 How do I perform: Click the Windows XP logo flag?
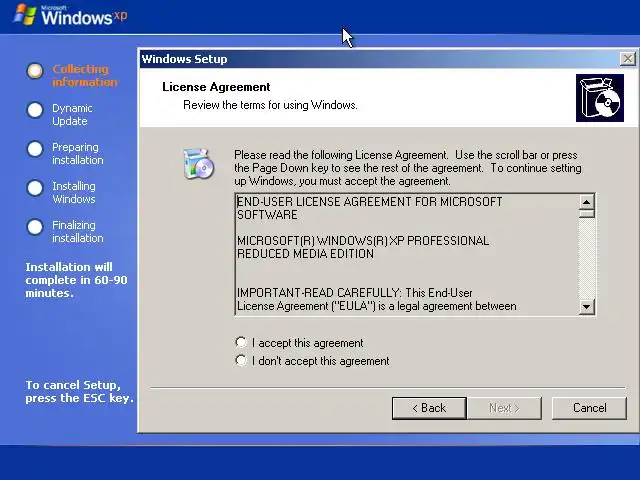click(x=24, y=15)
